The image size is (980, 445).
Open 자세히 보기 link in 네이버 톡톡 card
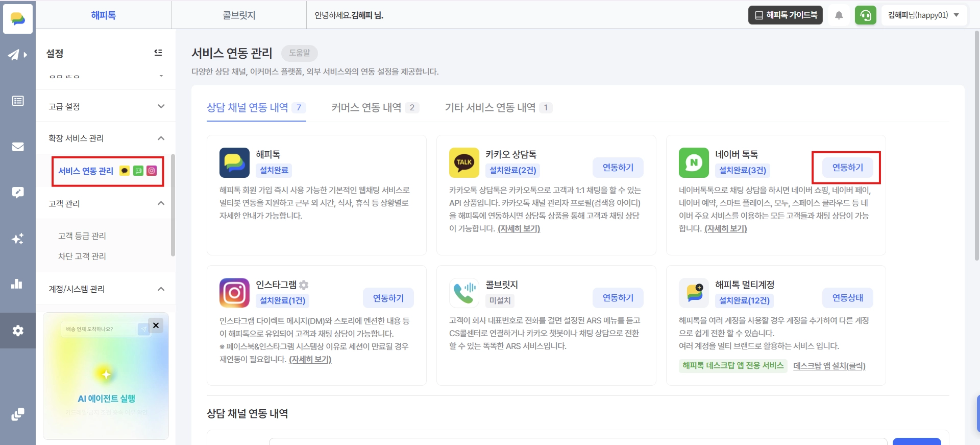point(725,228)
